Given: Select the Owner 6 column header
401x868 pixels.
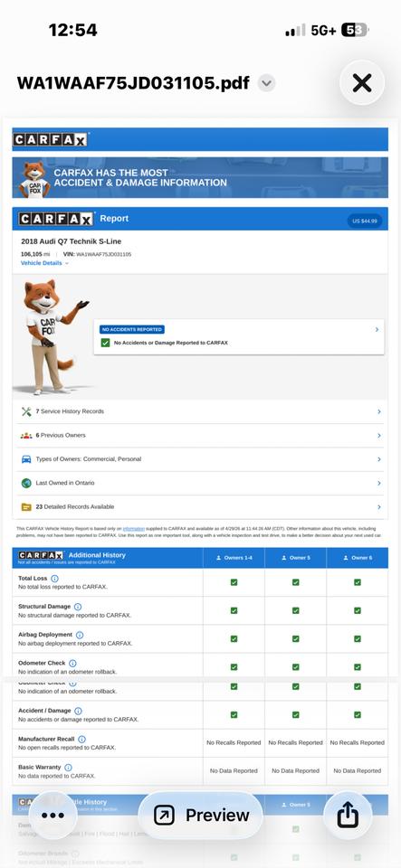Looking at the screenshot, I should [358, 558].
